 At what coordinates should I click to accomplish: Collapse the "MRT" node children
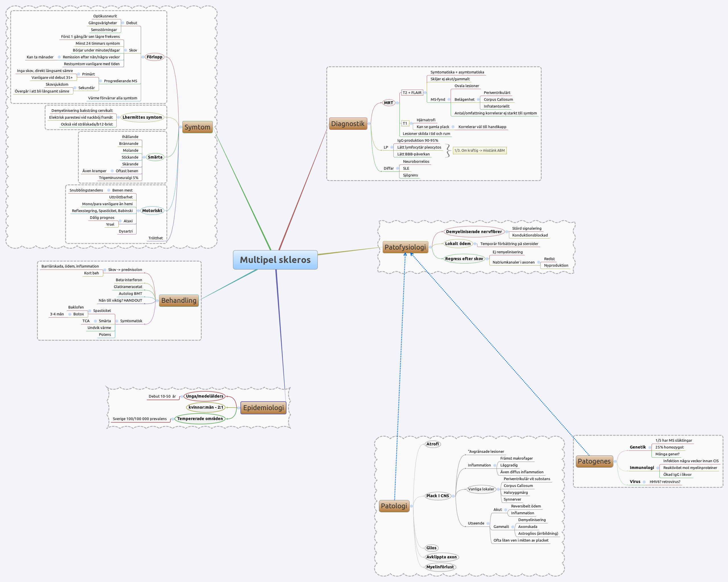tap(398, 103)
